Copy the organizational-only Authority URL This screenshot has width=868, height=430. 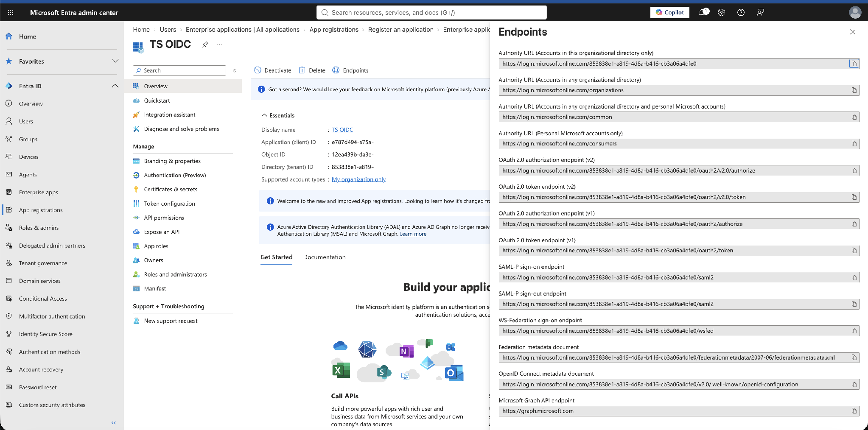[x=854, y=64]
